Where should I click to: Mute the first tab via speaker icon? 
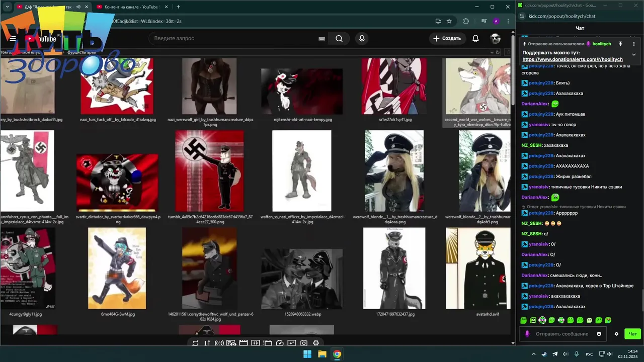point(78,7)
